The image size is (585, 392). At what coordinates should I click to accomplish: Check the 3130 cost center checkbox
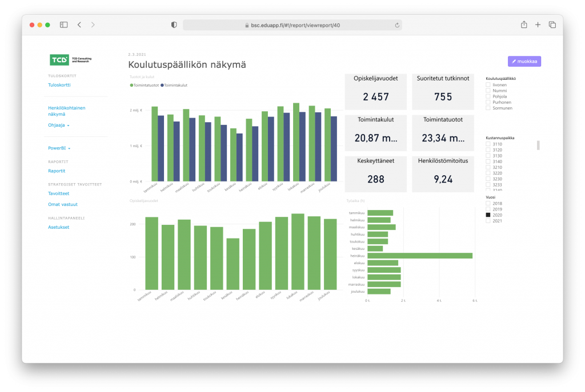point(488,156)
